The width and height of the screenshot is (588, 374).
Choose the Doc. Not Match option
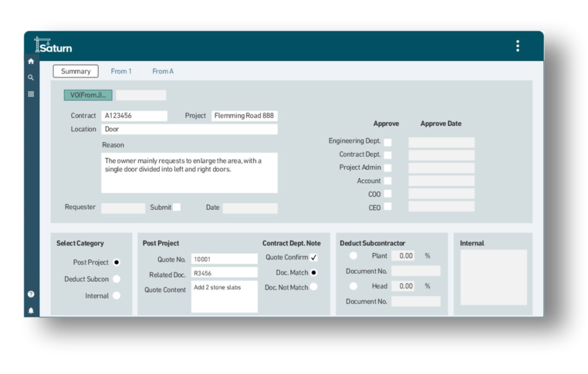(x=314, y=287)
